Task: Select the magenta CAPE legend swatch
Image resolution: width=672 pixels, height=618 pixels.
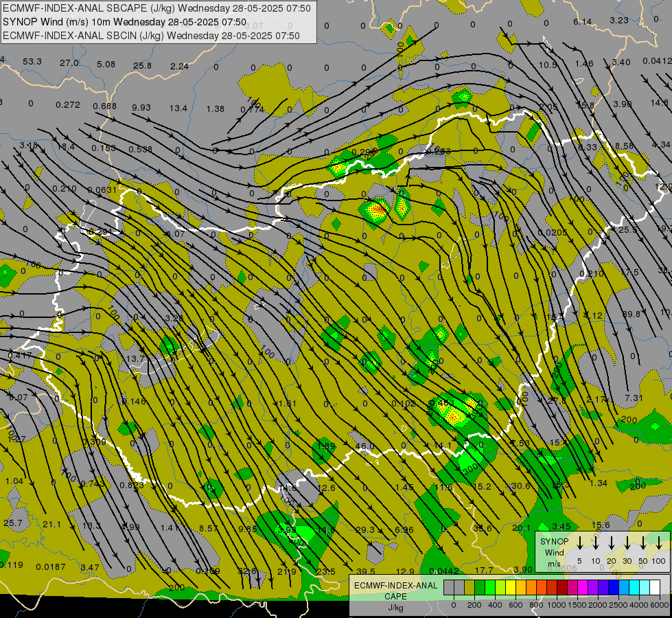Action: pyautogui.click(x=583, y=588)
